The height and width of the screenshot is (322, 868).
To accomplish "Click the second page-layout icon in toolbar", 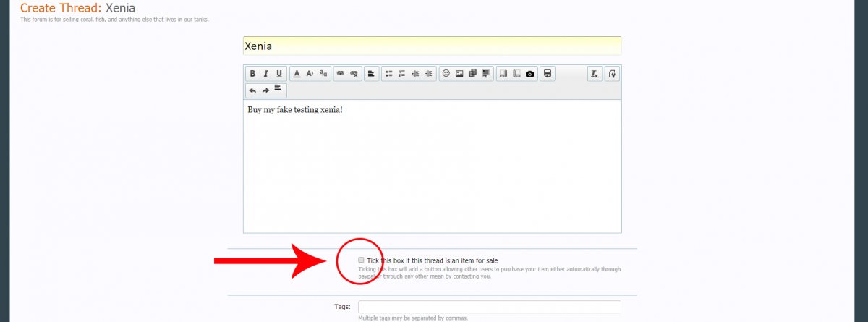I will point(516,74).
